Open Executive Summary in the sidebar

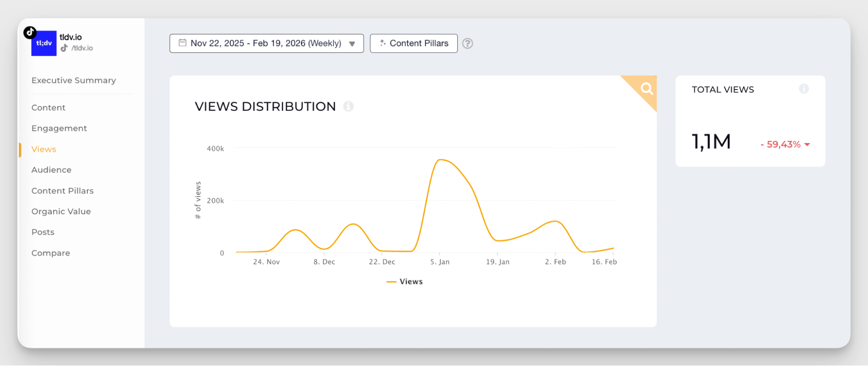(73, 80)
